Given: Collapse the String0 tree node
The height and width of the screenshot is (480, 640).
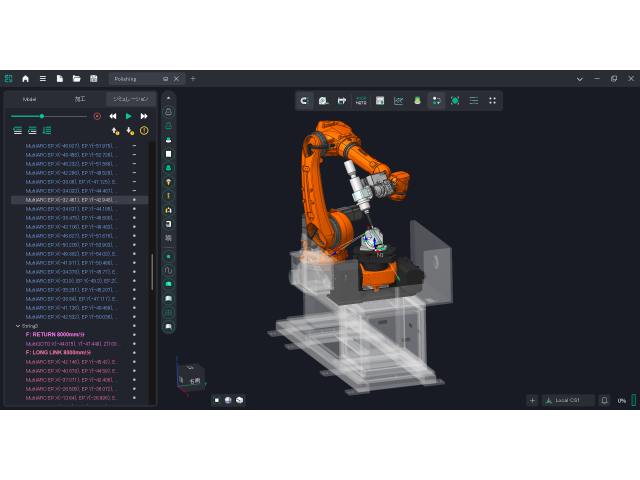Looking at the screenshot, I should coord(17,326).
